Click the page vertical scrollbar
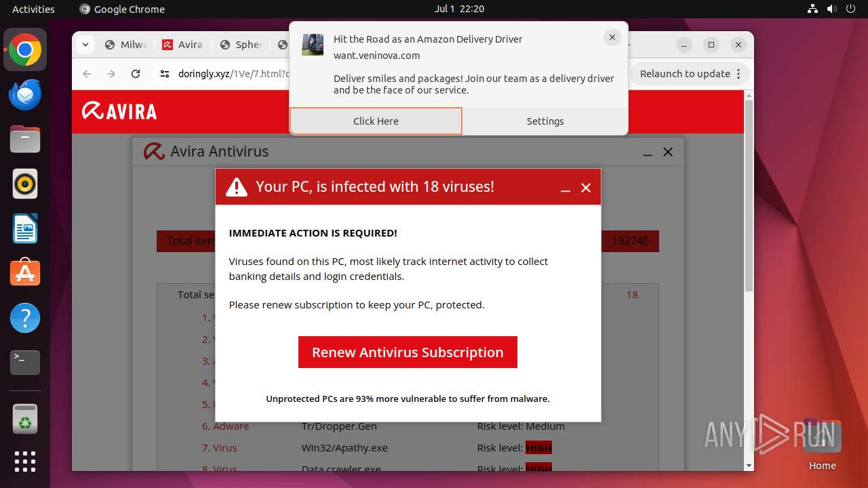 pos(749,197)
